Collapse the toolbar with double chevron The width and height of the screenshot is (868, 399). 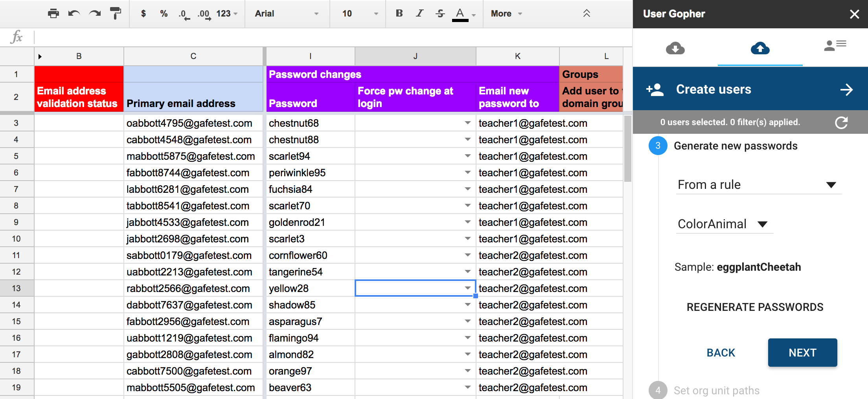pos(587,13)
